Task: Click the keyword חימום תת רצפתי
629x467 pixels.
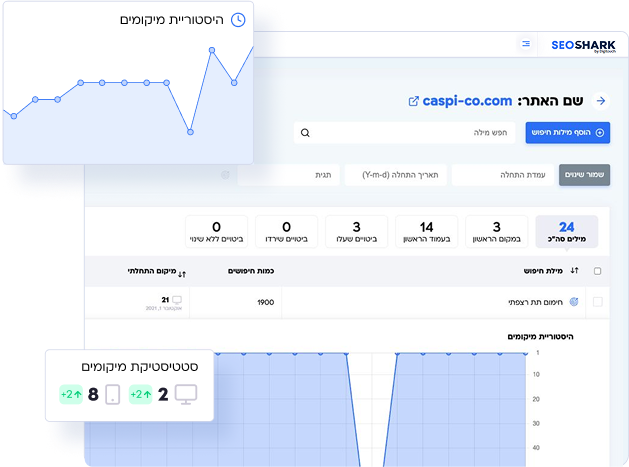Action: (536, 303)
